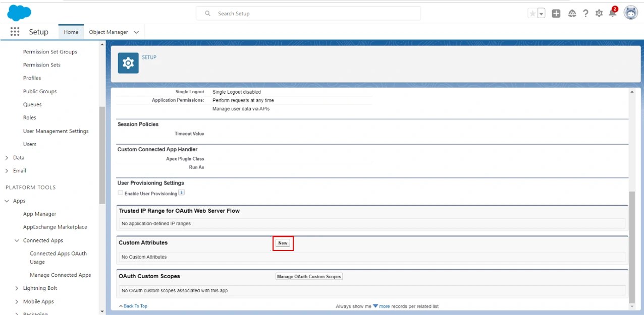The width and height of the screenshot is (644, 315).
Task: Open the Trailhead guidance center icon
Action: tap(572, 13)
